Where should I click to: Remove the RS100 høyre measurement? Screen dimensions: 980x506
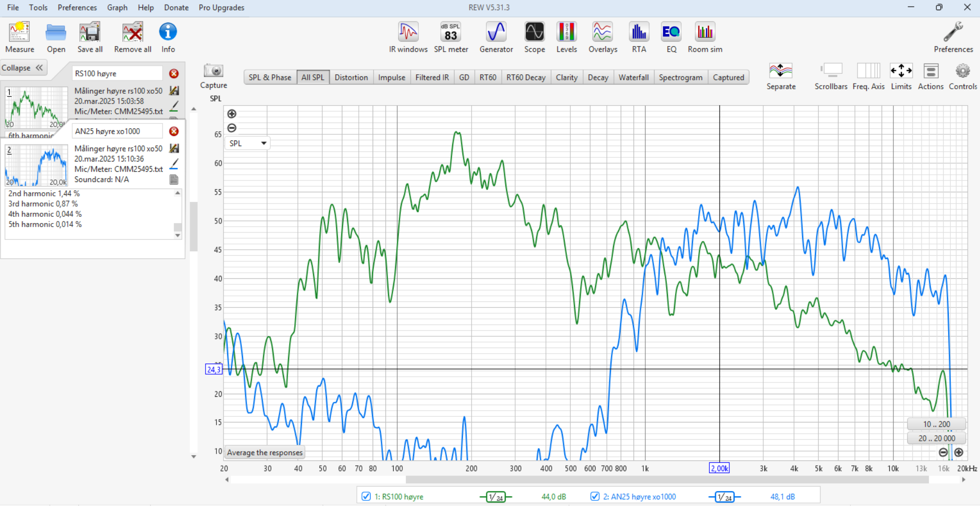(x=174, y=74)
